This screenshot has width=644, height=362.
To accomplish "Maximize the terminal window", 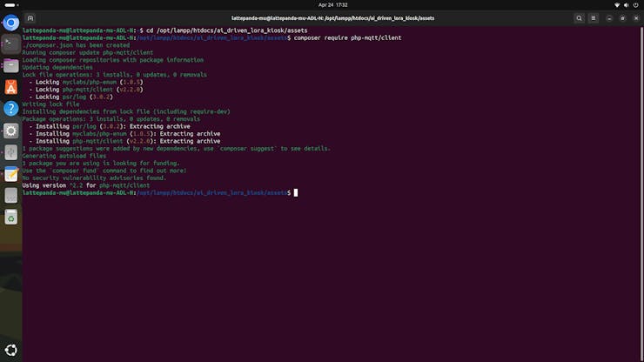I will point(622,18).
